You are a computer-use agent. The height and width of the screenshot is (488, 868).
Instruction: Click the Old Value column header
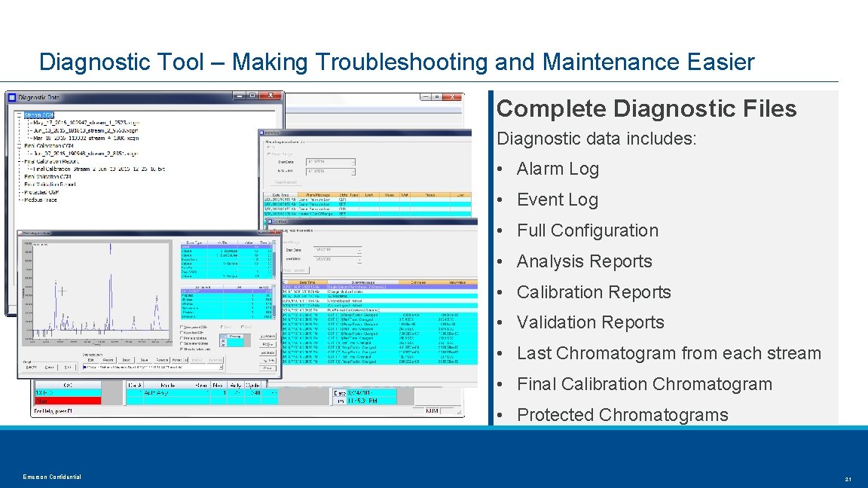(x=418, y=282)
